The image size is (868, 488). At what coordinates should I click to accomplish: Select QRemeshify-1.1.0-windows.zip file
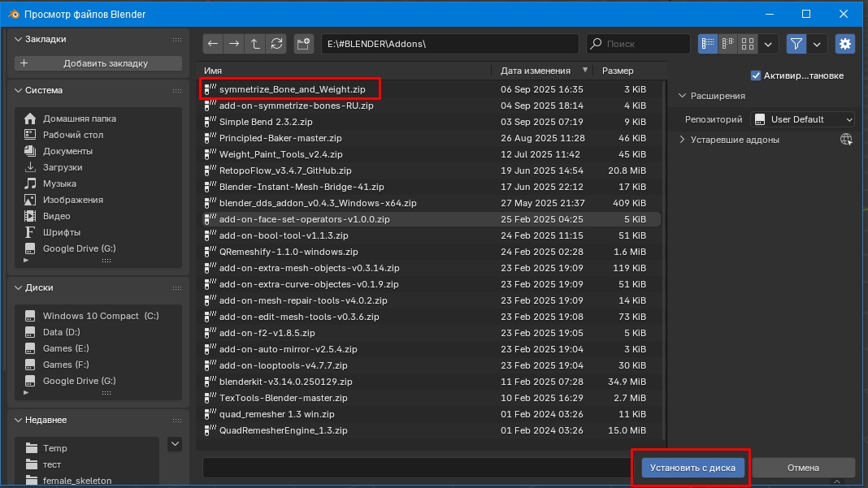430,252
